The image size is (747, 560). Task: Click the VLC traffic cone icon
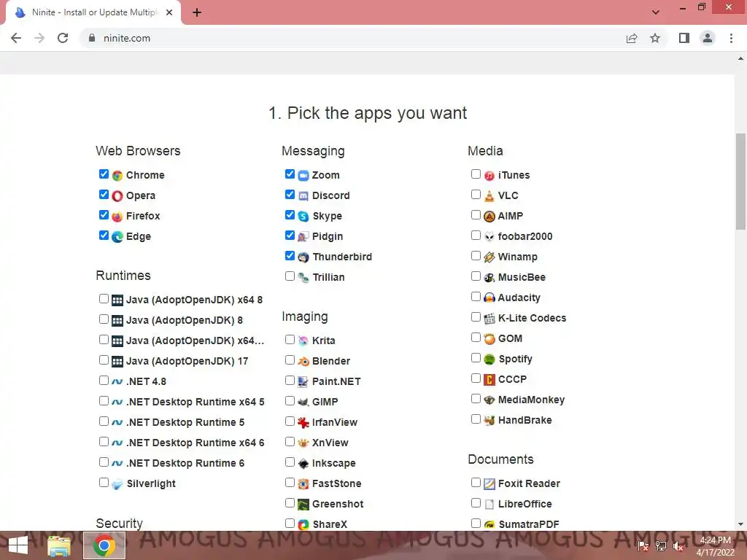tap(489, 196)
